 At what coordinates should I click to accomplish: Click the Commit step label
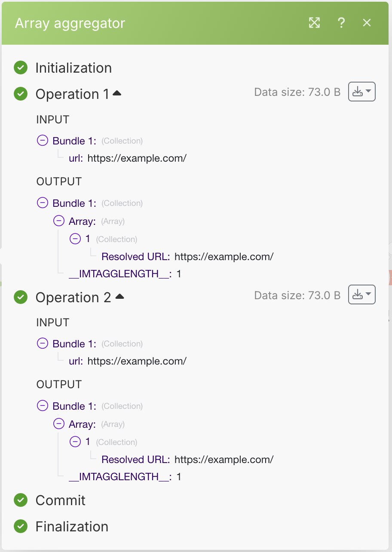[x=61, y=500]
